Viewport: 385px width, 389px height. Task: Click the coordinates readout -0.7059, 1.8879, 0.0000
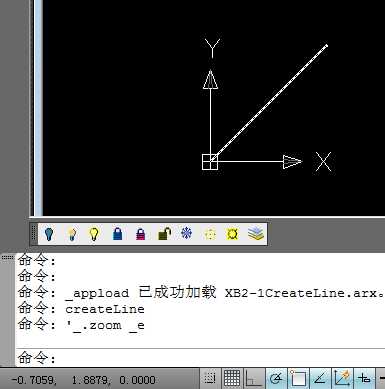click(83, 380)
